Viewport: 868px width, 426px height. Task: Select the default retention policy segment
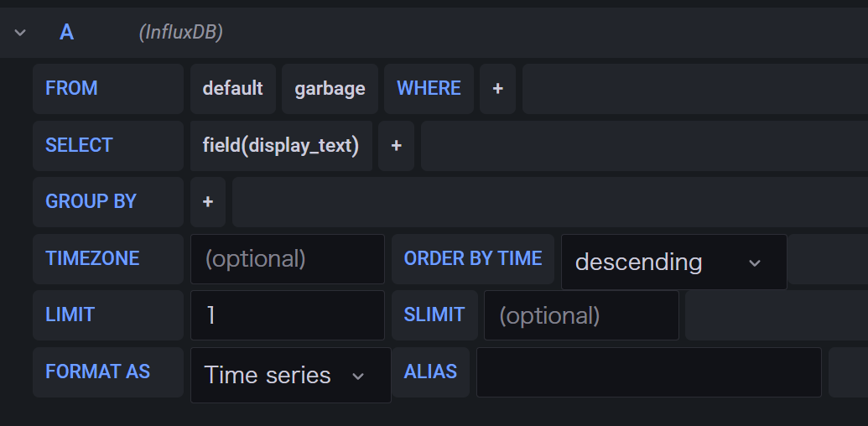(x=233, y=89)
